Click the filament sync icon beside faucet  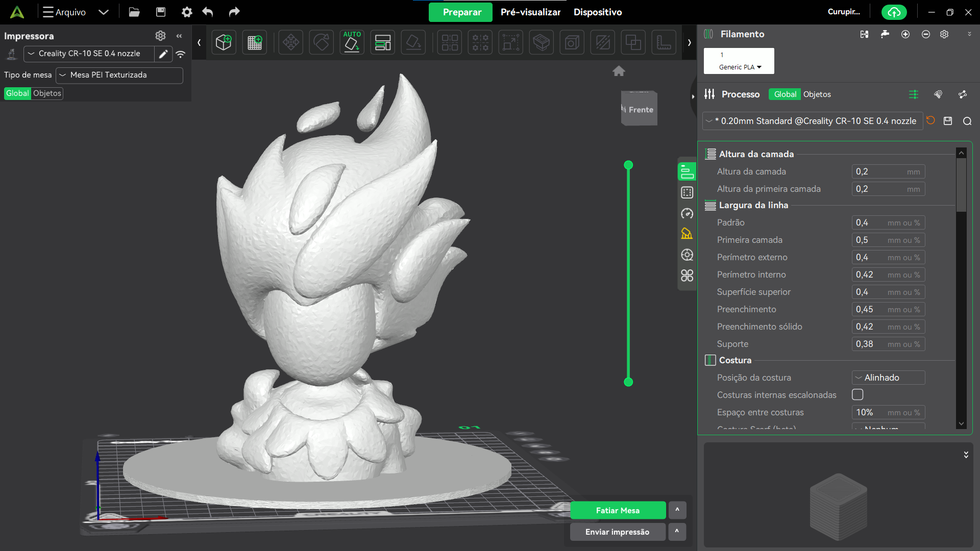[864, 34]
